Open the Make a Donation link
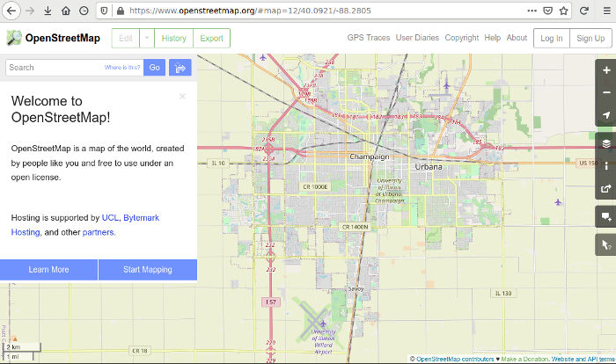The image size is (616, 364). tap(524, 359)
